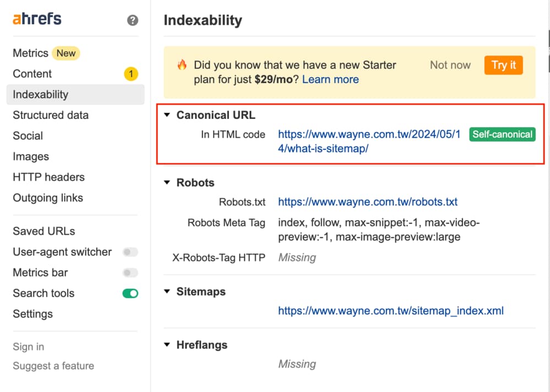The height and width of the screenshot is (392, 550).
Task: Open the Outgoing links menu item
Action: pos(48,198)
